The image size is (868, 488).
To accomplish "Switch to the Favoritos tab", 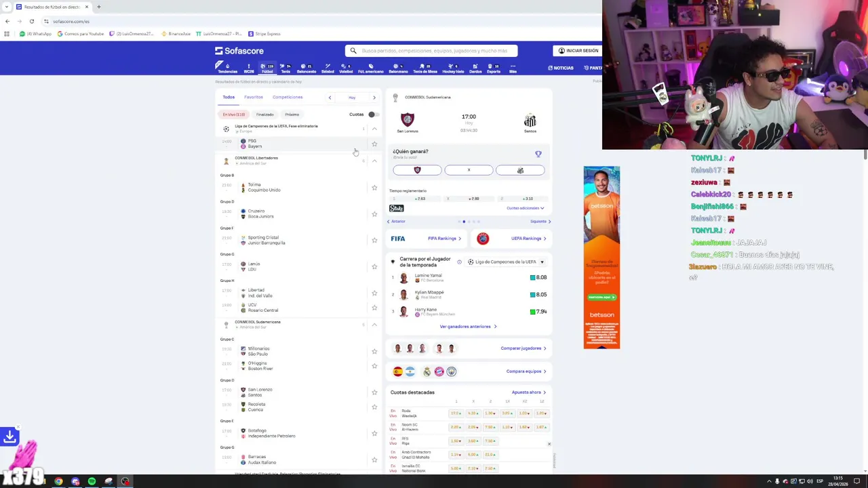I will coord(254,97).
